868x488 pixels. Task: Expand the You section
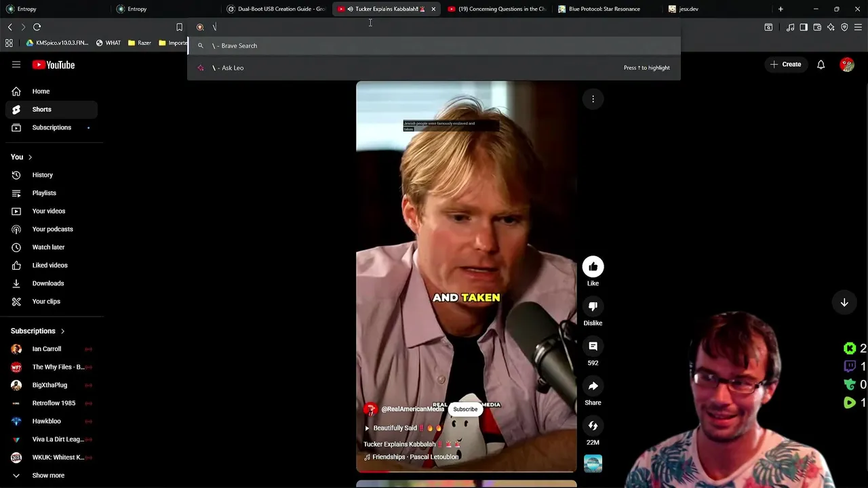[22, 157]
